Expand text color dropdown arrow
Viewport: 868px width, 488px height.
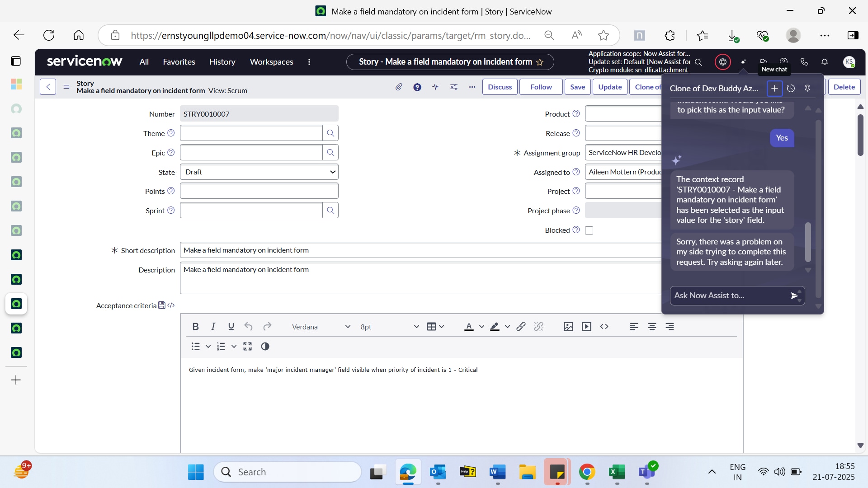(481, 327)
